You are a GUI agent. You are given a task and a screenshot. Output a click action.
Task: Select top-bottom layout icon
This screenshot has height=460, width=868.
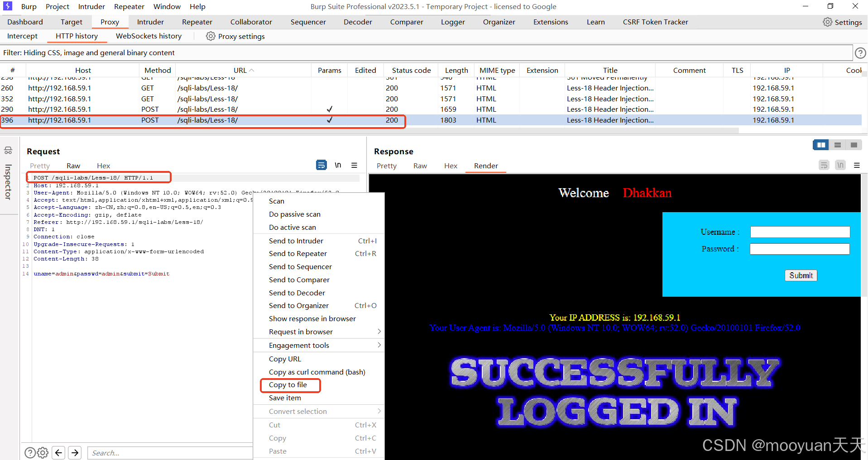[838, 145]
